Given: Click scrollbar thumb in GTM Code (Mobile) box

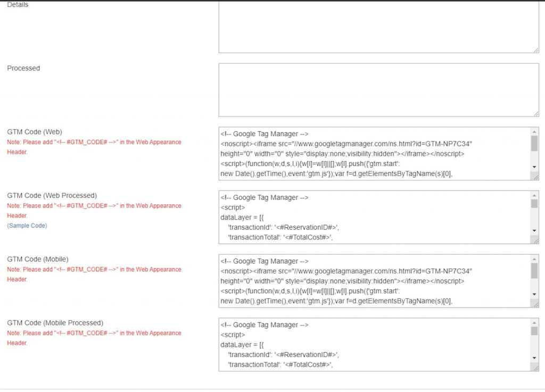Looking at the screenshot, I should tap(534, 271).
